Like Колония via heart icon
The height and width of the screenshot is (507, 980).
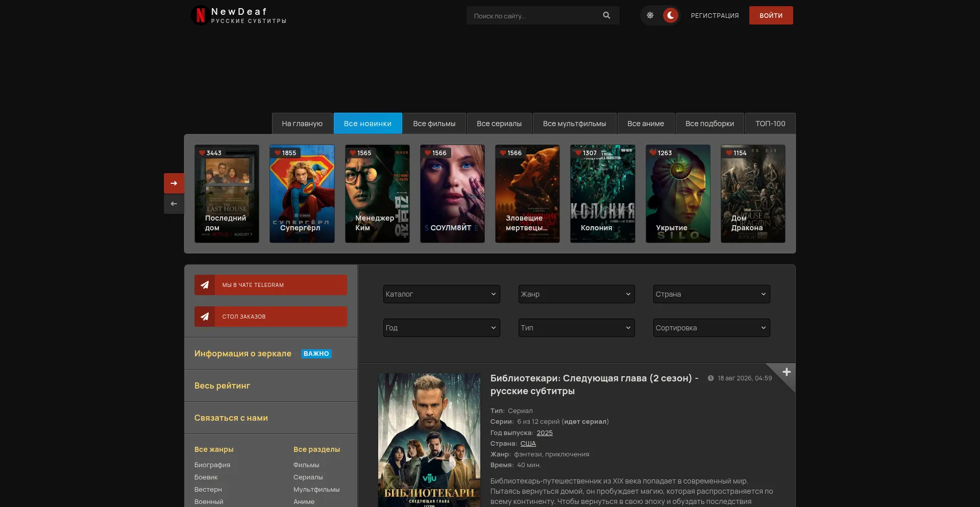click(x=578, y=153)
